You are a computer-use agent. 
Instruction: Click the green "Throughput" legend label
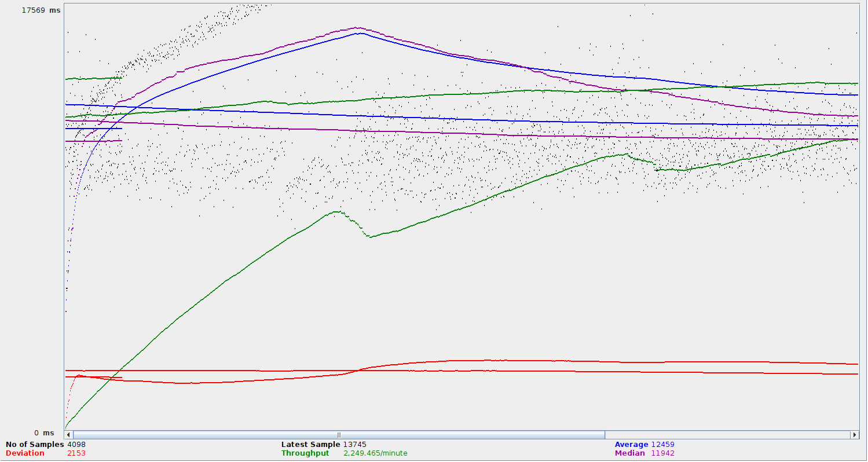[305, 453]
